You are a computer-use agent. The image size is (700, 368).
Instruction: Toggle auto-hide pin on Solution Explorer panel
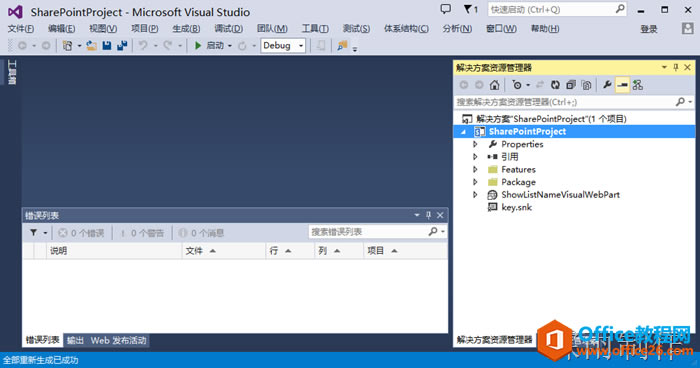675,67
